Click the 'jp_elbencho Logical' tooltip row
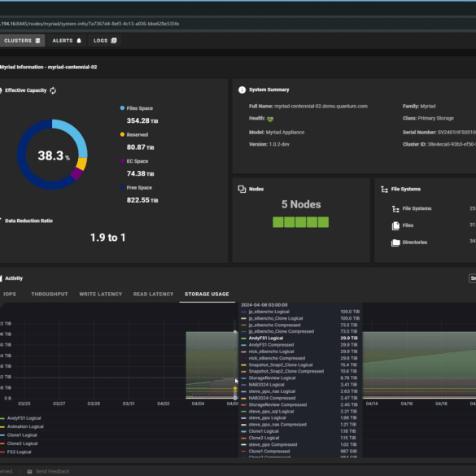The width and height of the screenshot is (476, 476). tap(300, 312)
